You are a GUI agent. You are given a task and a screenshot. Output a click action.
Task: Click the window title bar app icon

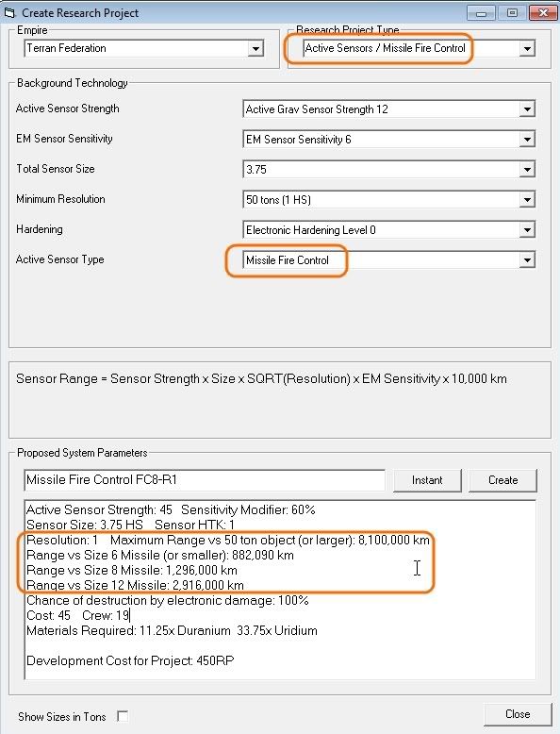(9, 12)
